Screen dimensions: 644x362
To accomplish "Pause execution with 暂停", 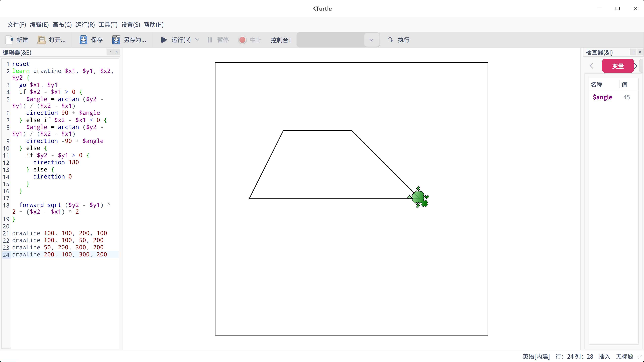I will click(218, 40).
